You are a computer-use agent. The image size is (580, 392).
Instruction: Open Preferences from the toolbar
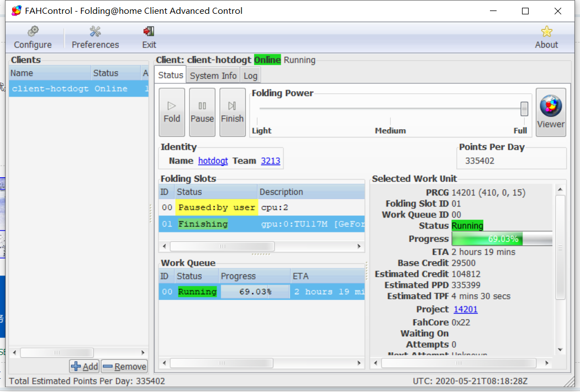tap(95, 38)
